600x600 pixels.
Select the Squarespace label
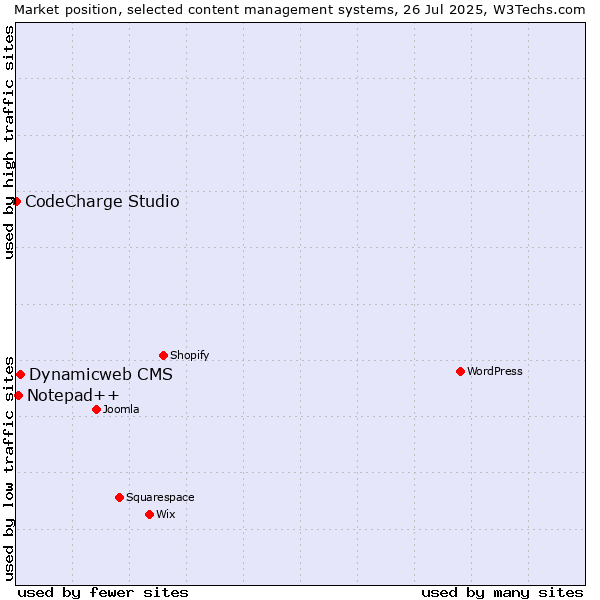tap(160, 497)
